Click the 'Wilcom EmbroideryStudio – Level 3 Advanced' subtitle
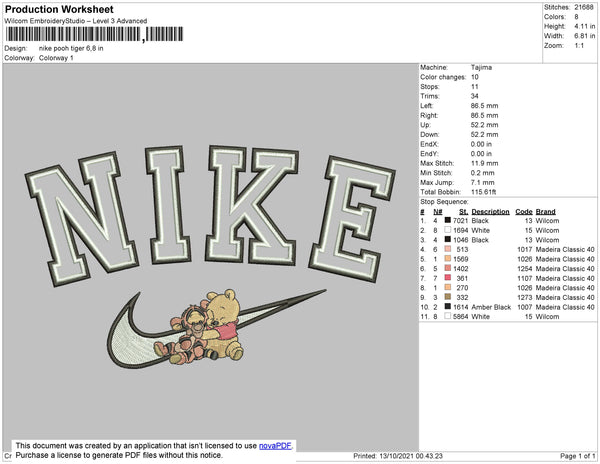Image resolution: width=600 pixels, height=464 pixels. 76,21
